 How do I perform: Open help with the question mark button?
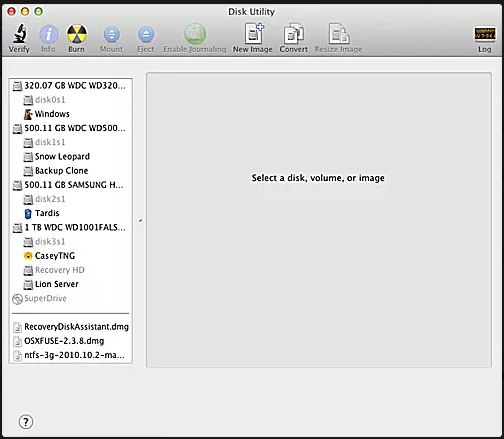pyautogui.click(x=26, y=422)
